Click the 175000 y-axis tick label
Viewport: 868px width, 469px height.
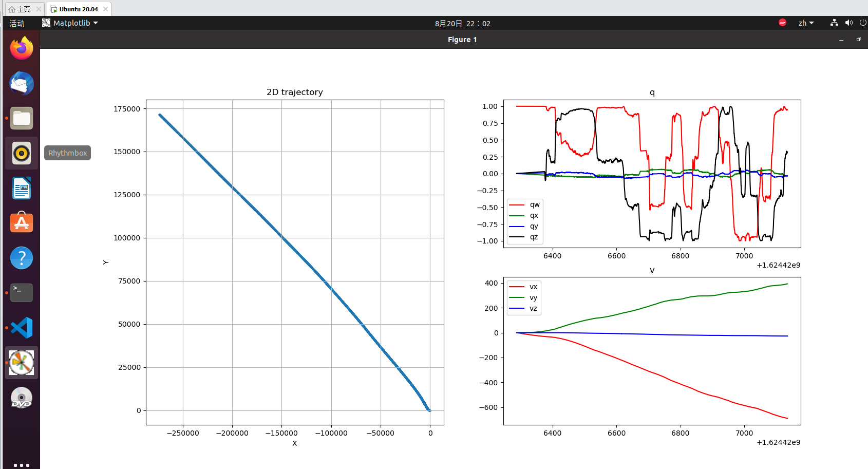pos(127,109)
